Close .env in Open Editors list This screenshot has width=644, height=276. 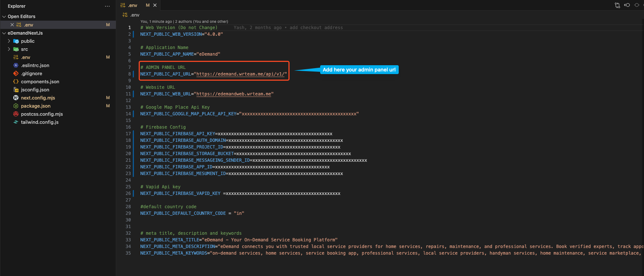tap(12, 25)
